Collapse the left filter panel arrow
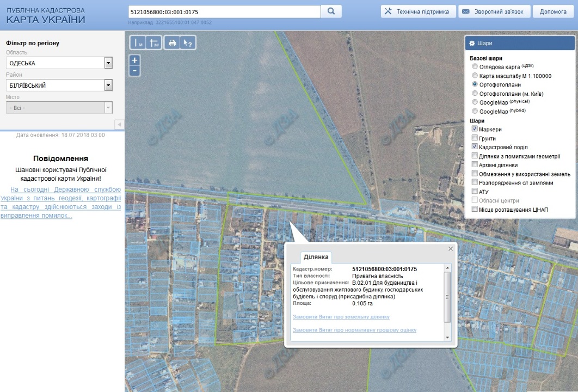578x392 pixels. pyautogui.click(x=119, y=125)
